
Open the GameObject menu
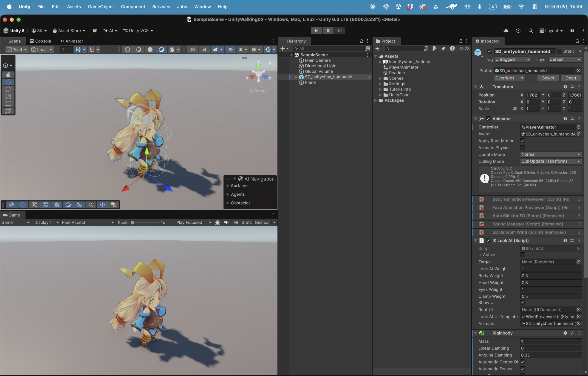pos(101,7)
